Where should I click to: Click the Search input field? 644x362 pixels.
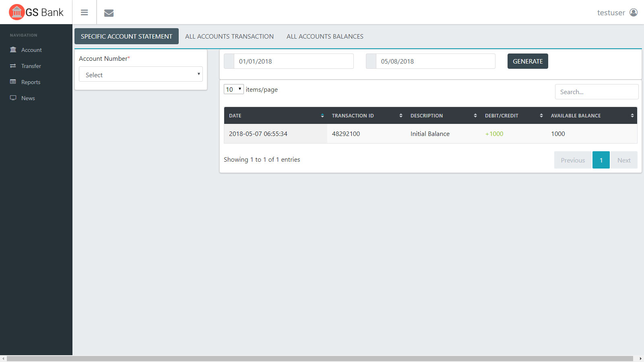(596, 92)
